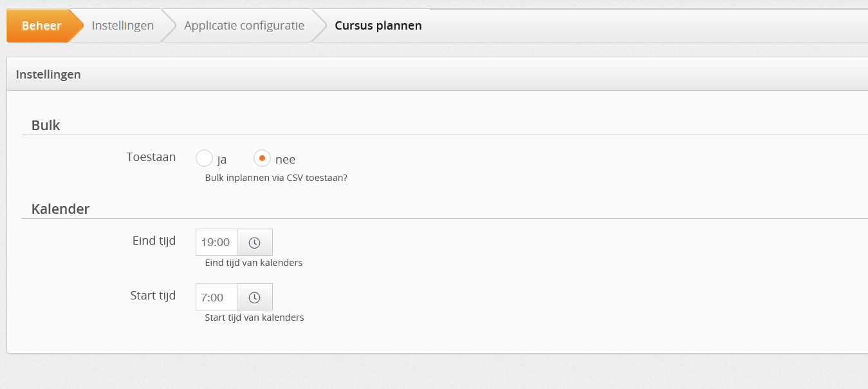The image size is (868, 389).
Task: Click the Eind tijd field label
Action: 154,241
